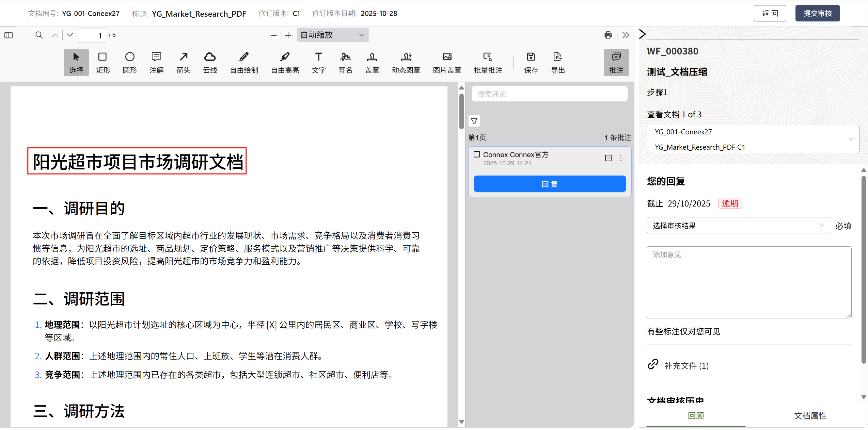This screenshot has width=868, height=430.
Task: Open the 自动缩放 zoom dropdown
Action: [332, 35]
